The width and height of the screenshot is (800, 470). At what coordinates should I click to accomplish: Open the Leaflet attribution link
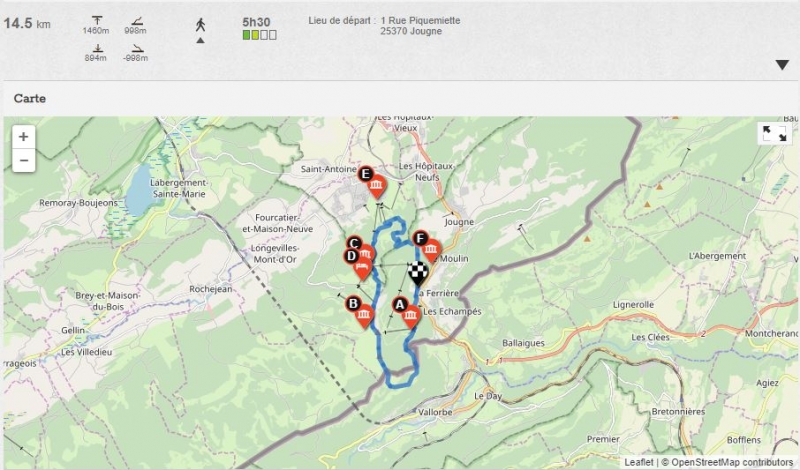[638, 462]
